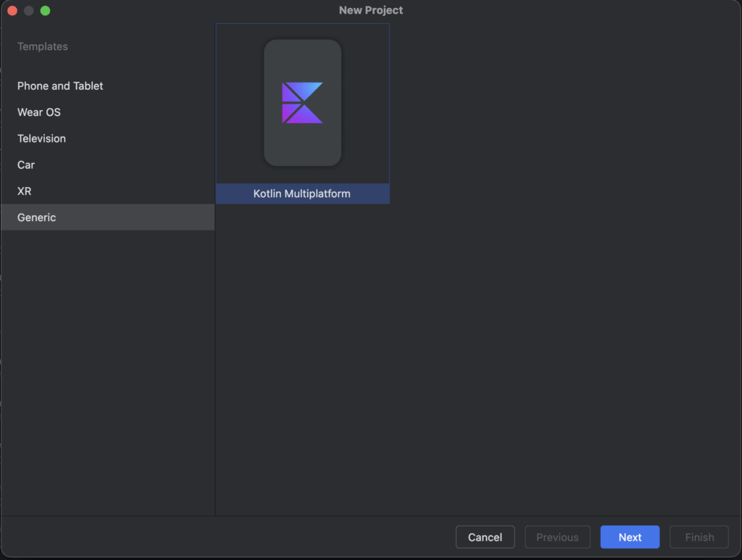Screen dimensions: 742x560
Task: Click the gray minimize window button
Action: (x=29, y=11)
